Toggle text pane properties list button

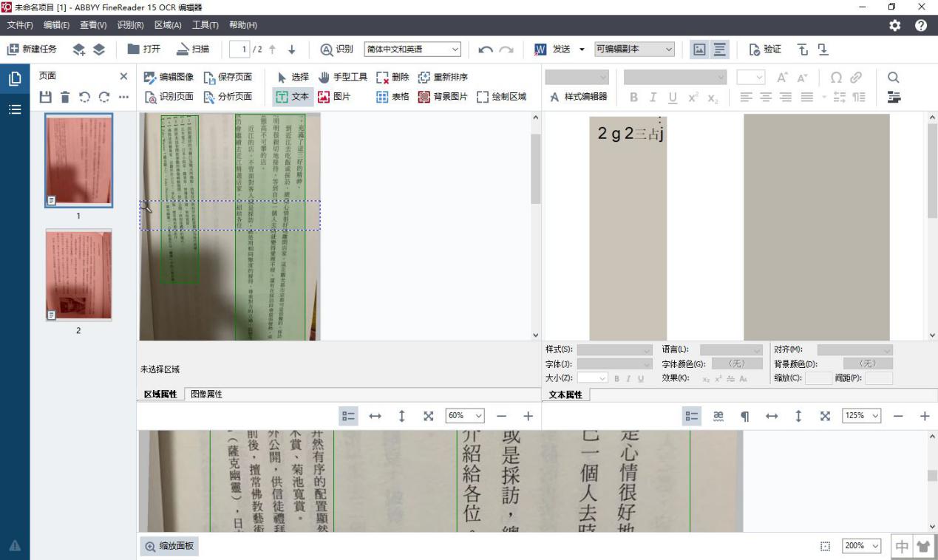[x=691, y=416]
